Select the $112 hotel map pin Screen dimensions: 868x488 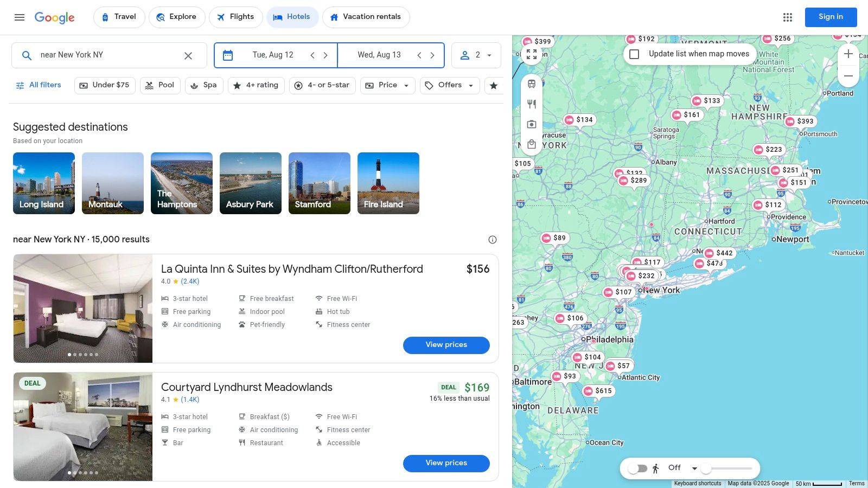(768, 205)
